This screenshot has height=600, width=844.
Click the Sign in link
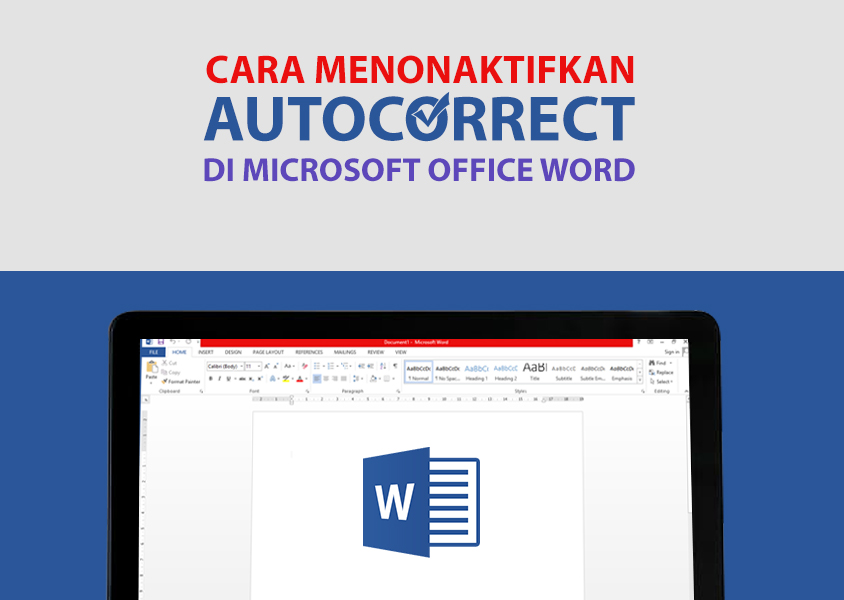point(672,352)
